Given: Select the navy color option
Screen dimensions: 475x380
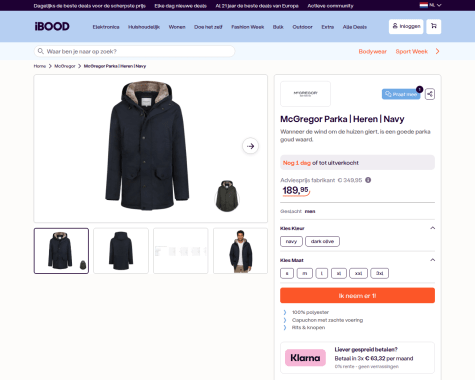Looking at the screenshot, I should click(291, 241).
